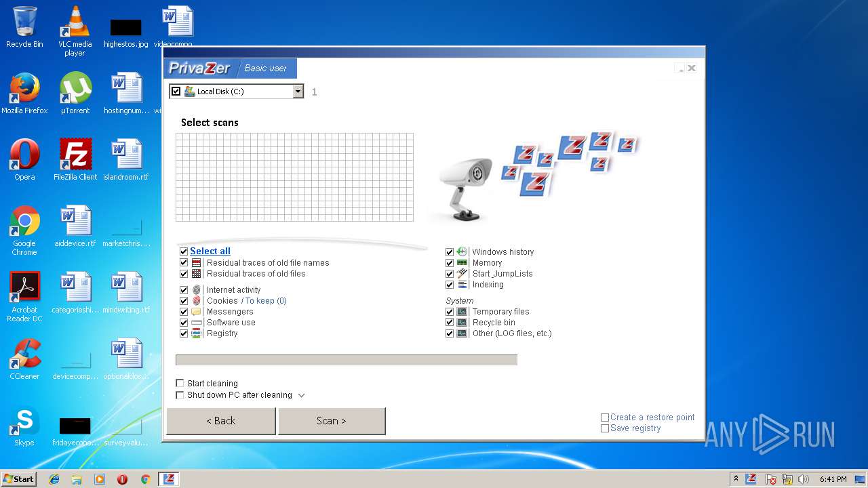Screen dimensions: 868x488
Task: Click the Residual traces of old files icon
Action: tap(197, 274)
